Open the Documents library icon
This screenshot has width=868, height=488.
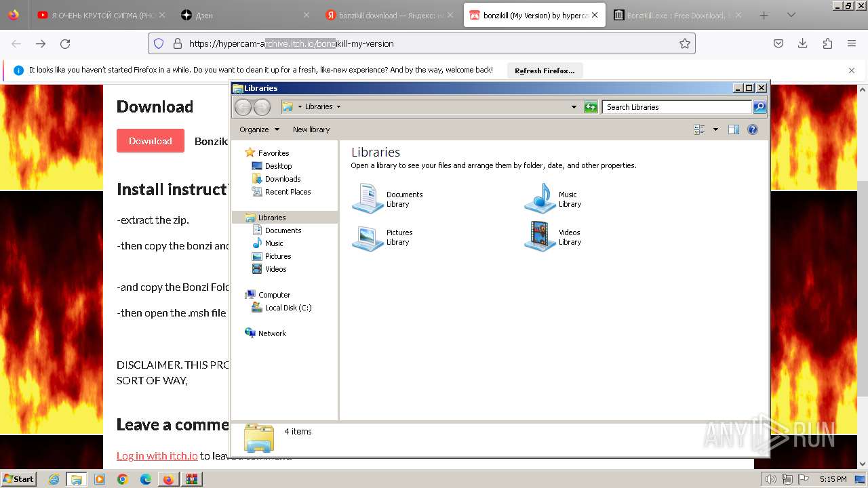368,199
